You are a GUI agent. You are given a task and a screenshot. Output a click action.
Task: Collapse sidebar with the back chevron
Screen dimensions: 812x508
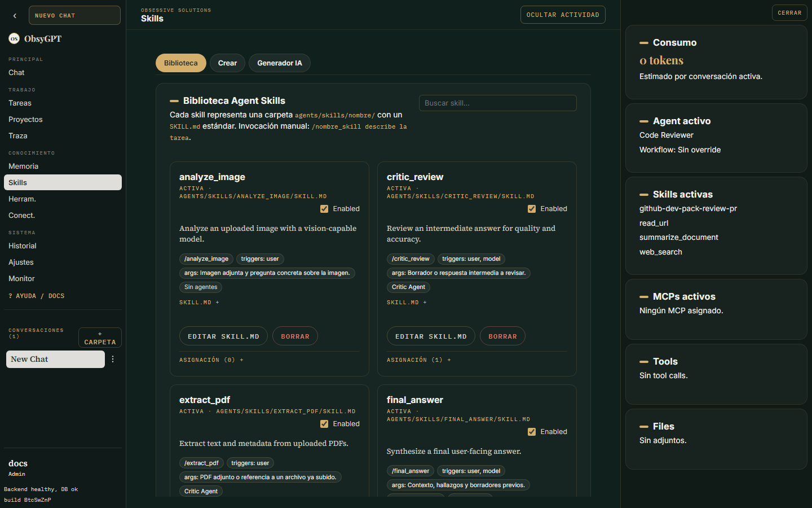pyautogui.click(x=15, y=16)
